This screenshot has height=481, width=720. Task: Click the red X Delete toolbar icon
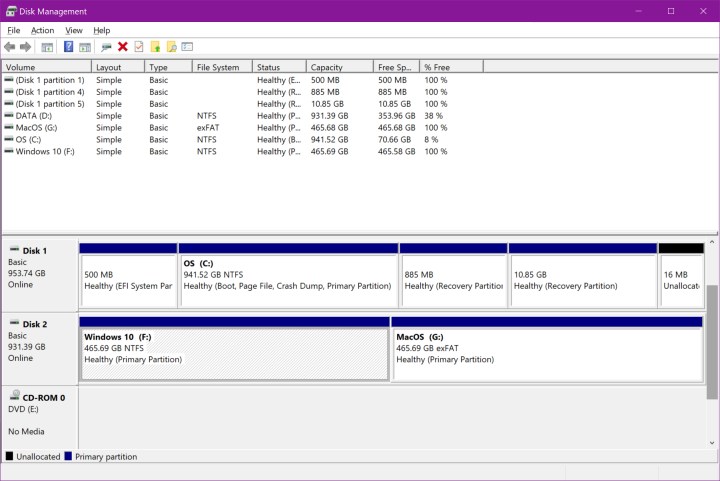[x=123, y=47]
